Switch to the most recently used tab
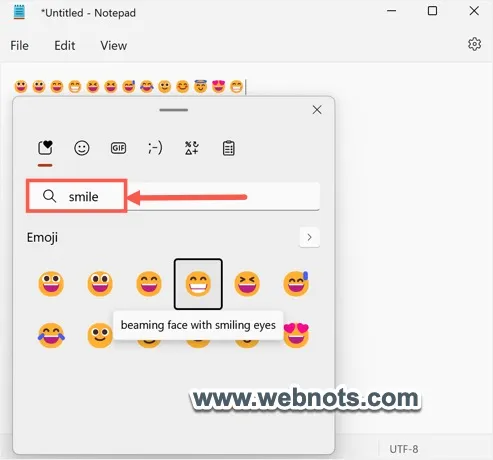Viewport: 493px width, 460px height. 45,148
